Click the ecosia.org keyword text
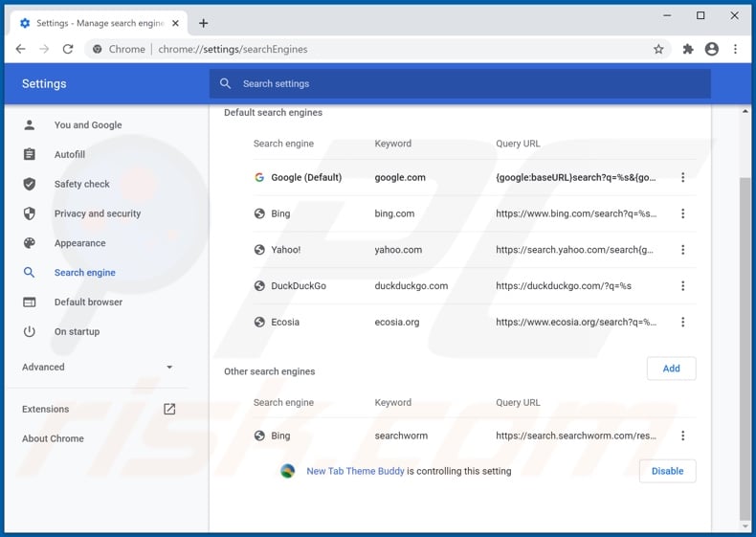756x537 pixels. [x=397, y=323]
